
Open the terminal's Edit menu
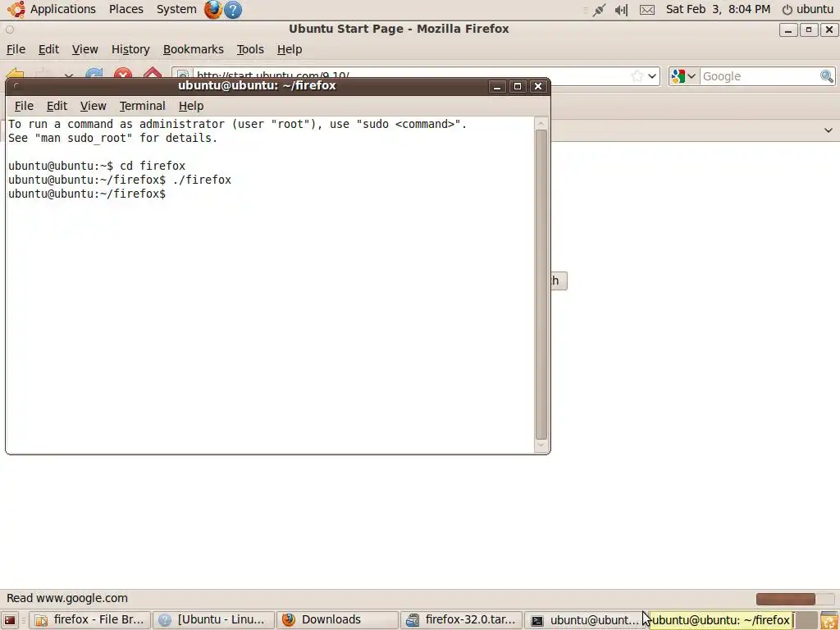point(57,106)
